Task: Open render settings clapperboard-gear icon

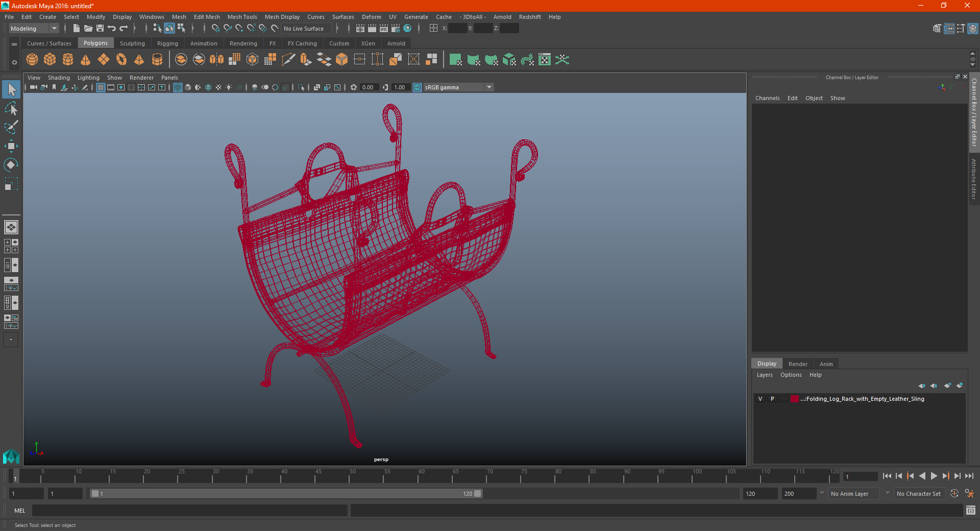Action: point(396,29)
